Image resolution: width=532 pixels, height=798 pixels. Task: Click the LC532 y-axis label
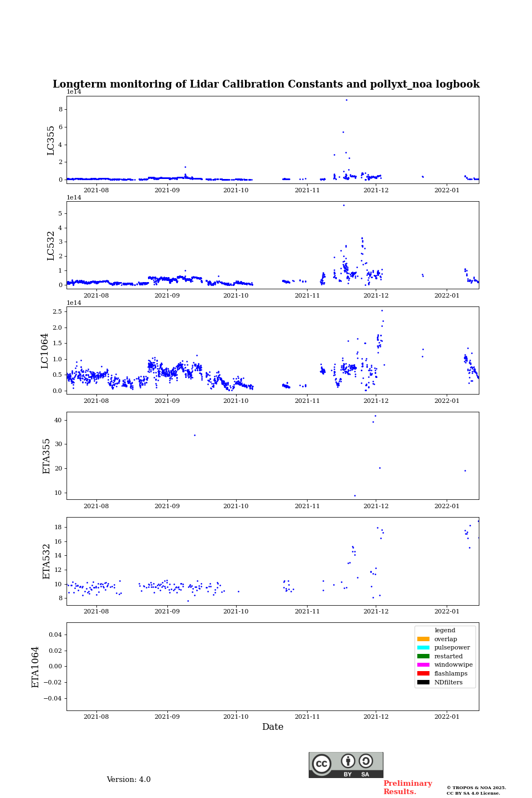50,245
